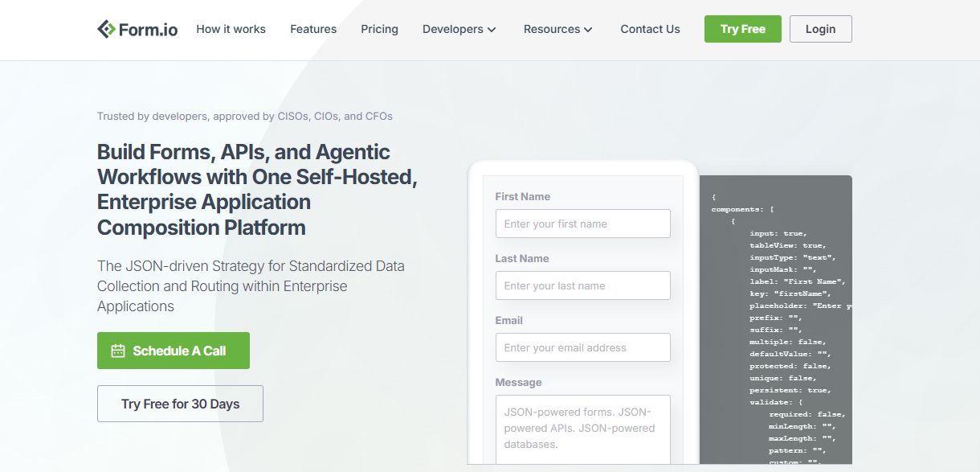Image resolution: width=980 pixels, height=472 pixels.
Task: Click the JSON components code panel
Action: (x=775, y=320)
